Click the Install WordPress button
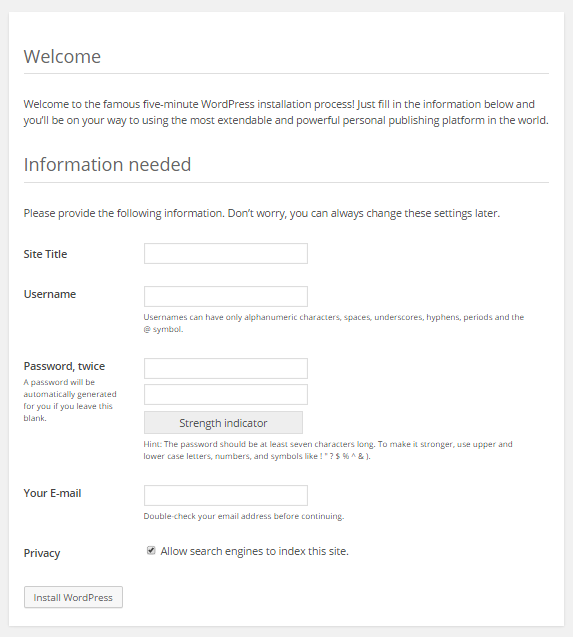Image resolution: width=573 pixels, height=637 pixels. click(x=73, y=597)
